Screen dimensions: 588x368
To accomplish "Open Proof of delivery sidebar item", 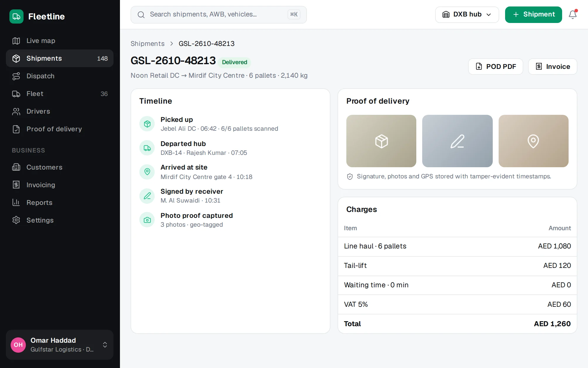I will coord(60,129).
